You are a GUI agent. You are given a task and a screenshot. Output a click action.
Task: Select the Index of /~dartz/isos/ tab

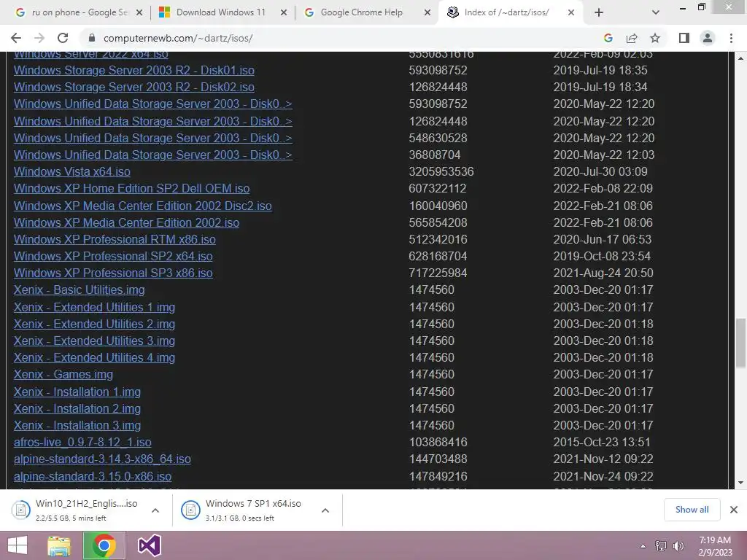[511, 12]
